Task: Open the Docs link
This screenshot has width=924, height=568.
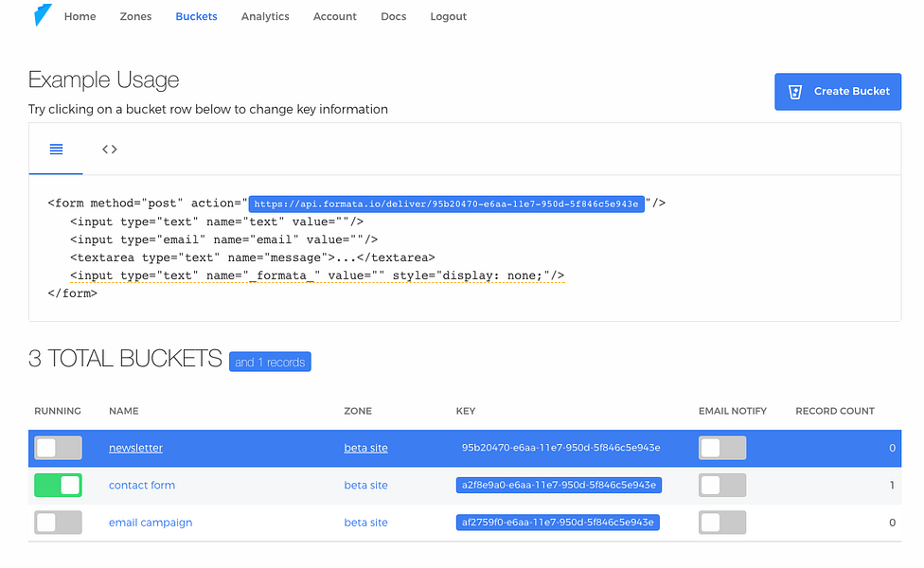Action: pyautogui.click(x=394, y=16)
